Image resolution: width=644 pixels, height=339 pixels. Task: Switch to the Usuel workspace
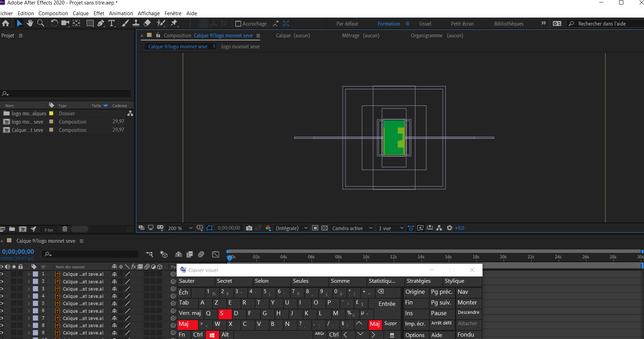[x=425, y=24]
